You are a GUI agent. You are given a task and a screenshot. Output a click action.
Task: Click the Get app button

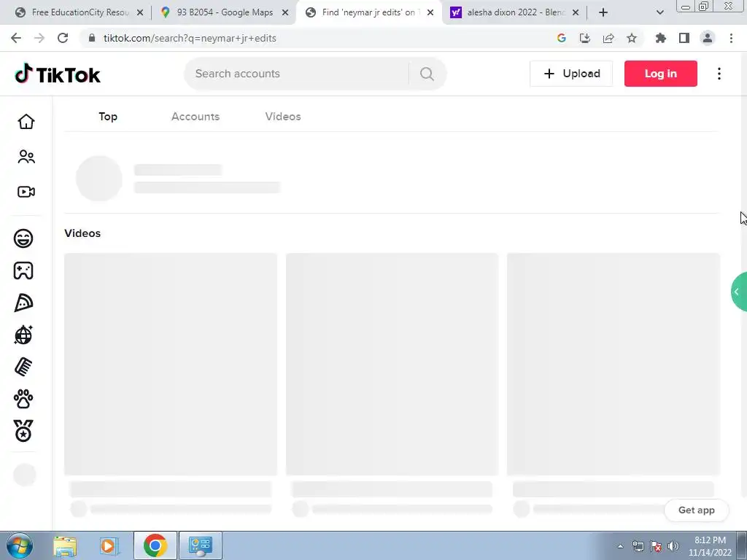pyautogui.click(x=697, y=510)
